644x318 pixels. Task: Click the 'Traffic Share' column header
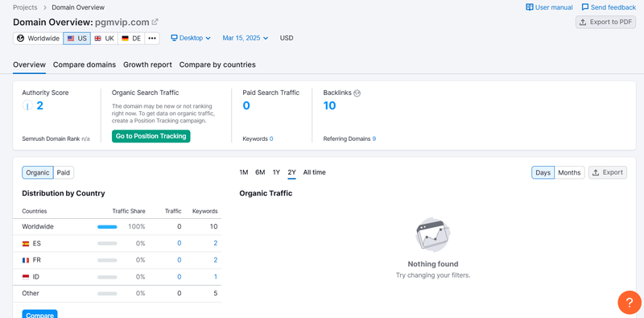(x=129, y=211)
